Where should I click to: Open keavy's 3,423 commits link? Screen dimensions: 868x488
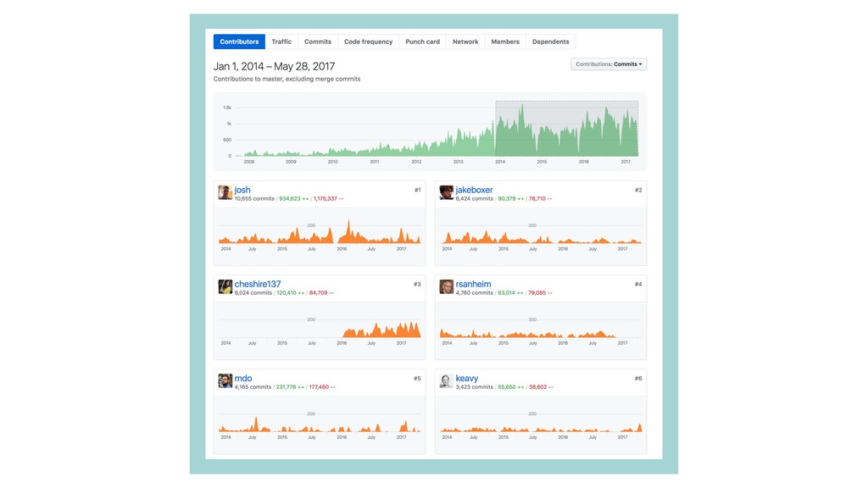click(475, 387)
